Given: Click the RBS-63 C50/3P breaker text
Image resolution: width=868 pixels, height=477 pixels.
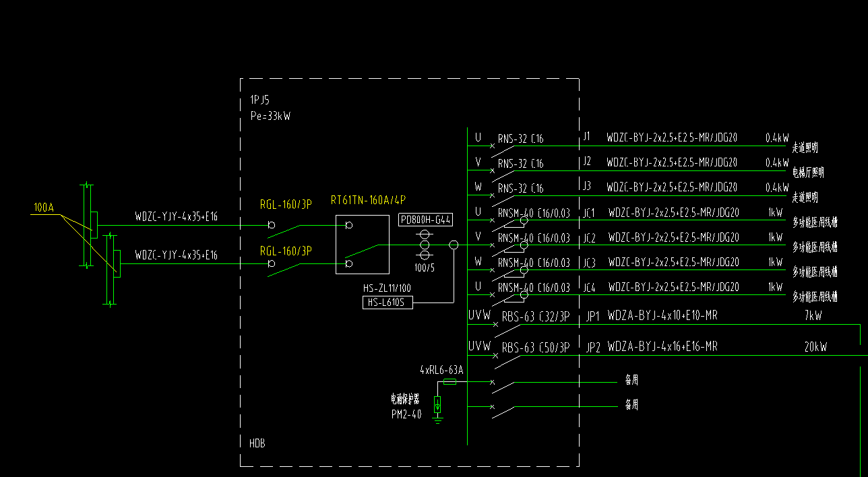Looking at the screenshot, I should (x=536, y=348).
